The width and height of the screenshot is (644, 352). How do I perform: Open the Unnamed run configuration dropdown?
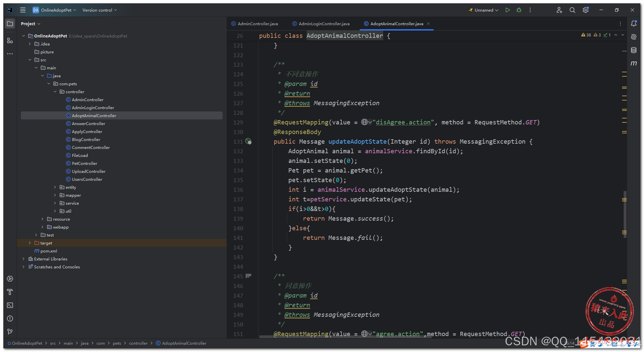[x=483, y=10]
